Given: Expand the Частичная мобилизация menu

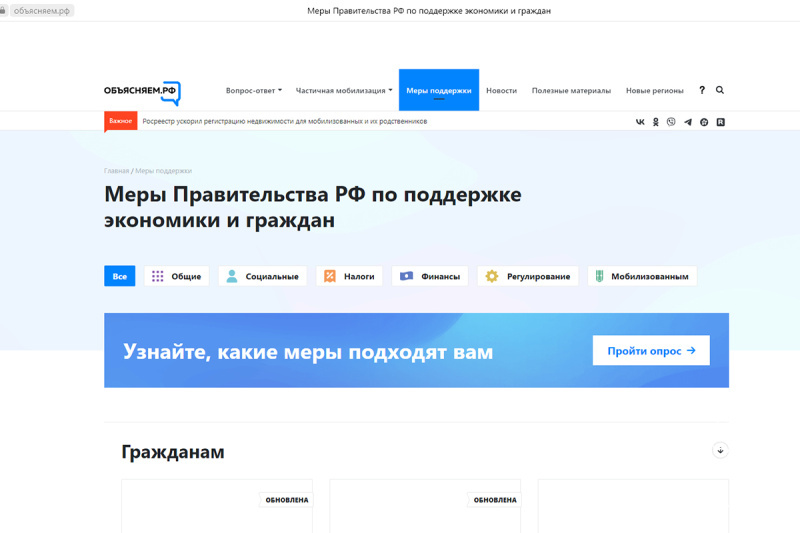Looking at the screenshot, I should [344, 90].
